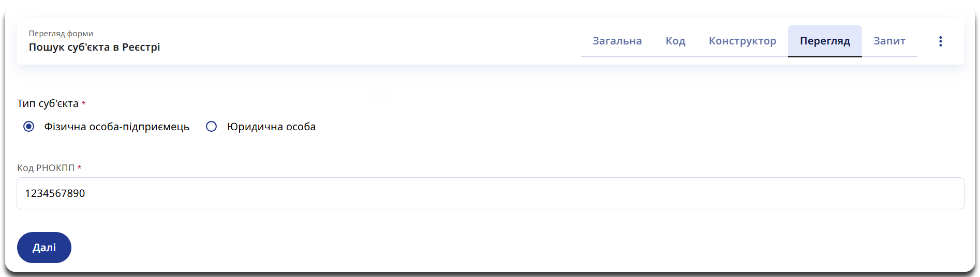Click the Код РНОКПП field label
The width and height of the screenshot is (980, 277).
coord(46,168)
